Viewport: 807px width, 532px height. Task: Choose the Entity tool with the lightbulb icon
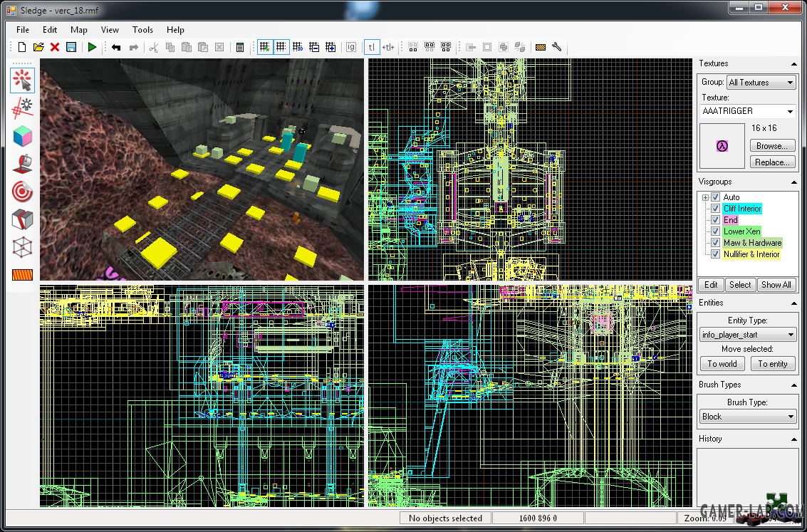(22, 108)
